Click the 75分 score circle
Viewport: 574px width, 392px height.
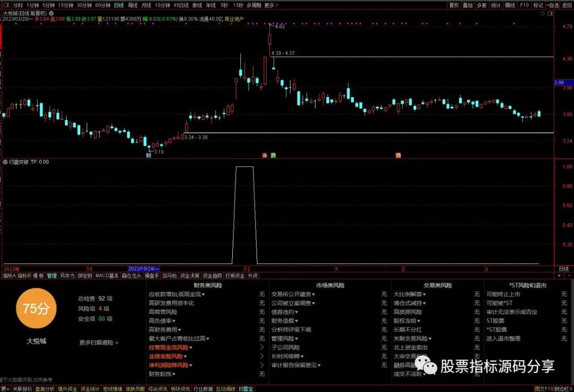tap(36, 308)
